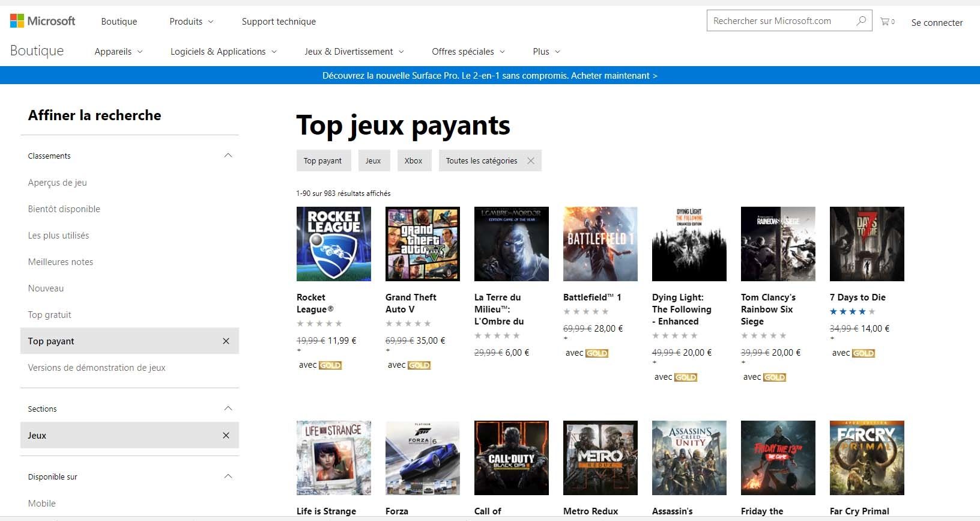Click the Surface Pro promotional banner

click(x=490, y=76)
